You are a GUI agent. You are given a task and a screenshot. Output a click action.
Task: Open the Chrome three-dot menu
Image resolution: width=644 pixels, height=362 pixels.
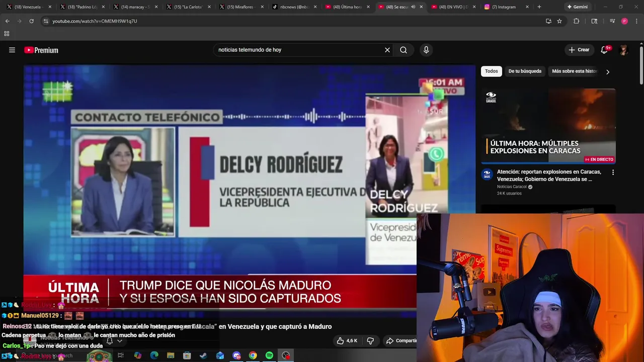point(636,21)
